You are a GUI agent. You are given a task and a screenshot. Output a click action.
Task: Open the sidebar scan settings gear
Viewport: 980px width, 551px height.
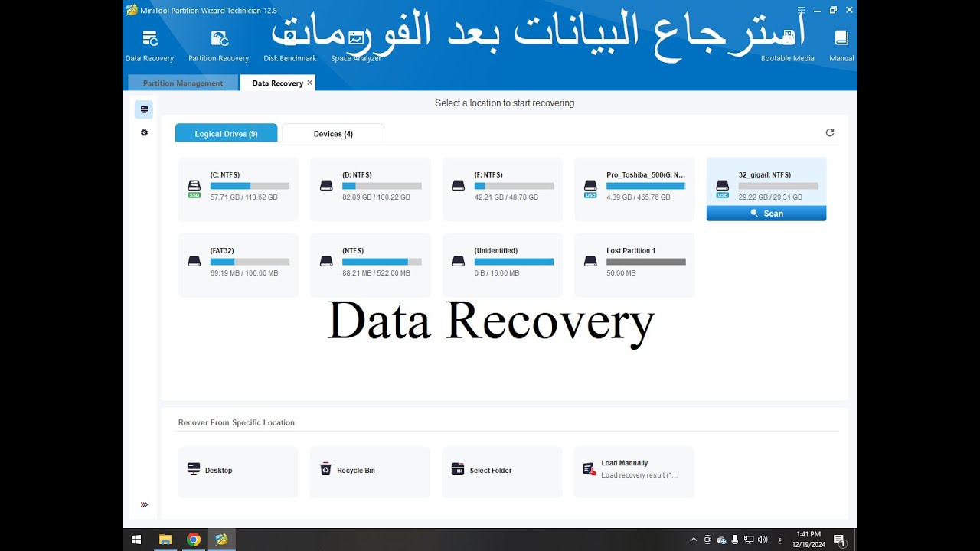click(144, 132)
